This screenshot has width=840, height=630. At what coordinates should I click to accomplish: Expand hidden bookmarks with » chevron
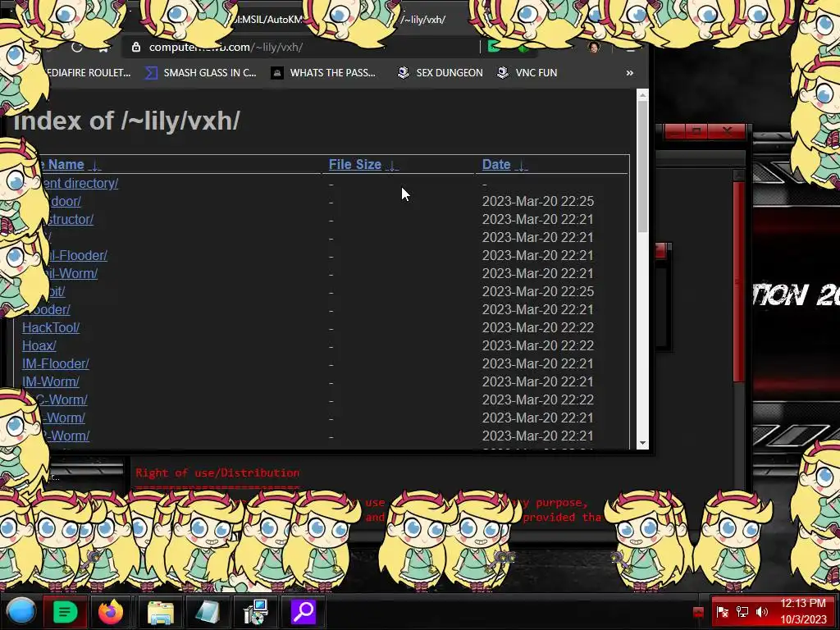tap(629, 73)
